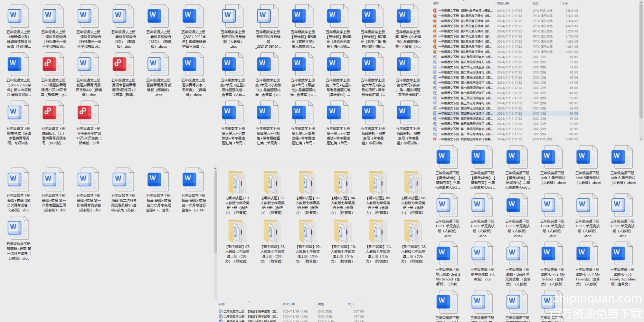Open 五年级数学上册 知识归纳及易错题 (人教版) .doc
The width and height of the screenshot is (644, 322).
pyautogui.click(x=233, y=17)
